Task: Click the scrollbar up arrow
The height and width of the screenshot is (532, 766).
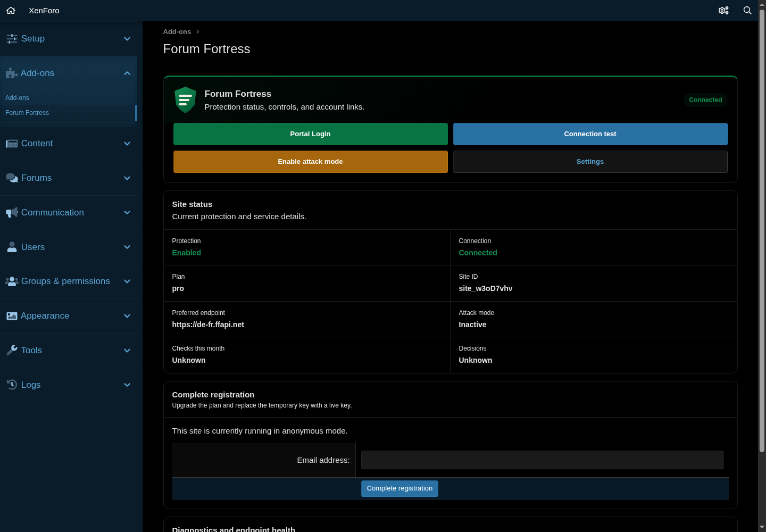Action: point(762,4)
